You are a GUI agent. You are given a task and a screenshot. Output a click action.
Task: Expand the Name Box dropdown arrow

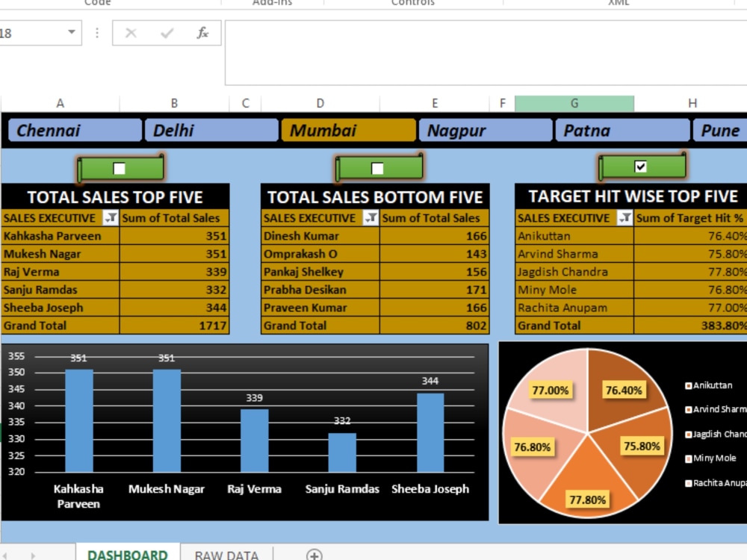[72, 32]
